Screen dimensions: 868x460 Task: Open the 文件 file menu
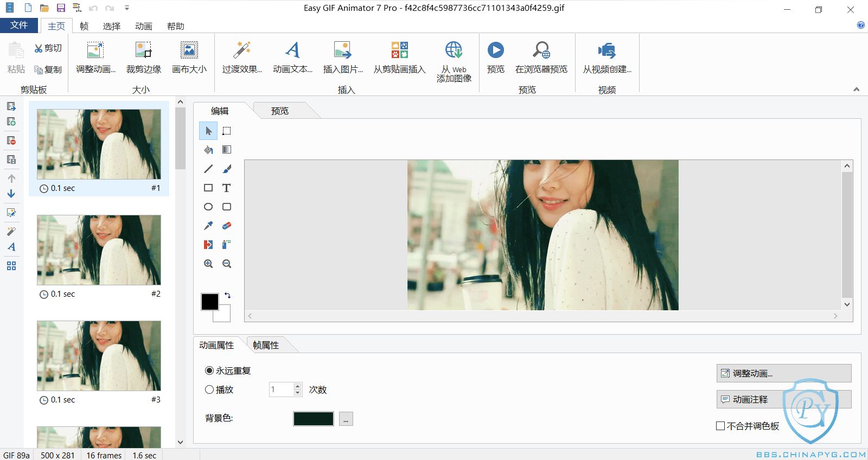[x=19, y=25]
